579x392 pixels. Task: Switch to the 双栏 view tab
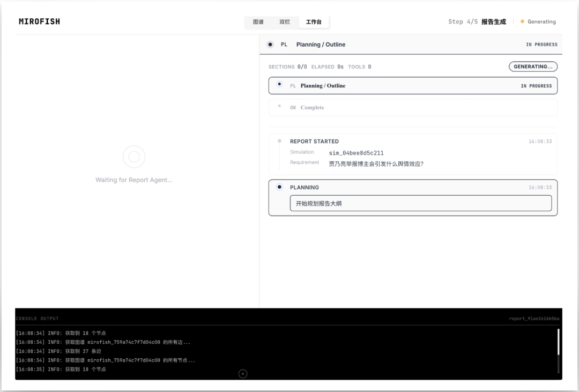pos(285,22)
